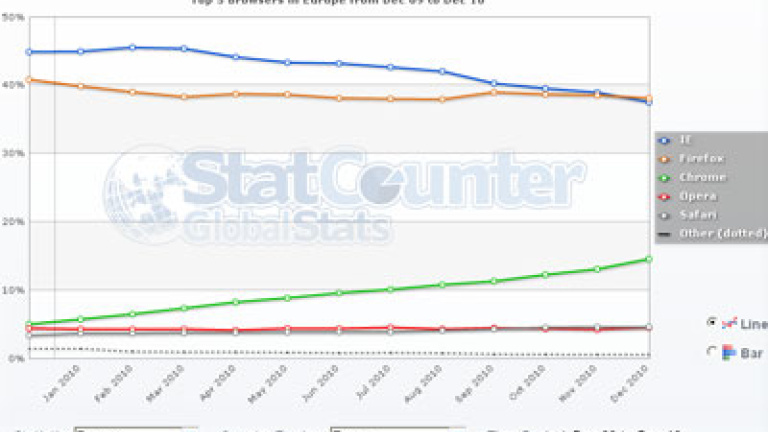
Task: Click the 40% y-axis label
Action: pos(12,85)
